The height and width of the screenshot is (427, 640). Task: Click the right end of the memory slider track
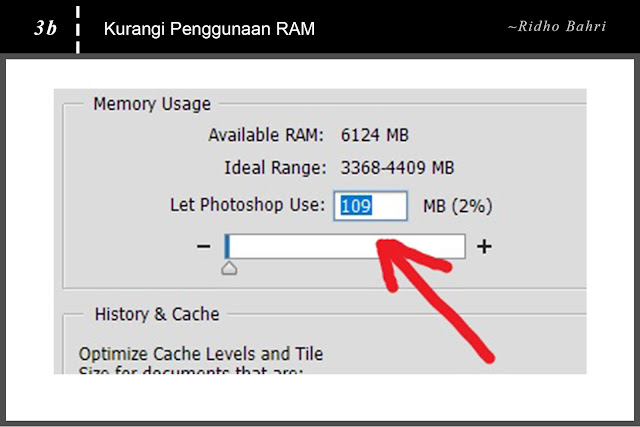pyautogui.click(x=460, y=246)
